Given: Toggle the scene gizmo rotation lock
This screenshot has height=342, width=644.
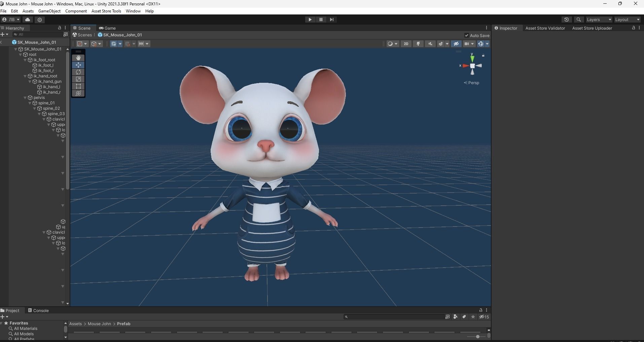Looking at the screenshot, I should click(483, 55).
